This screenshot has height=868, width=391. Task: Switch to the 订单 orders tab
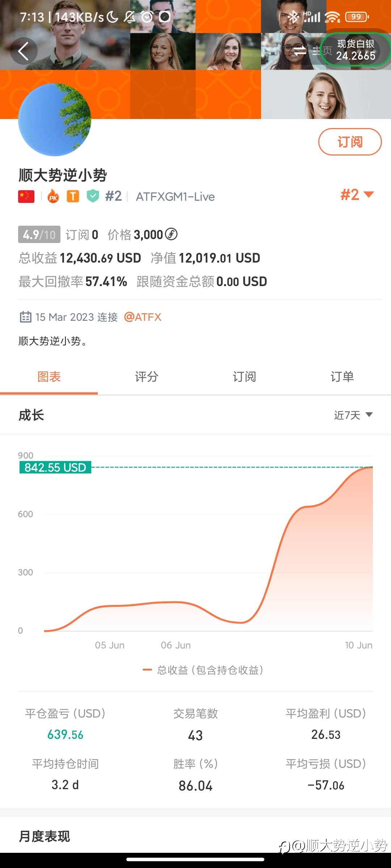(342, 377)
